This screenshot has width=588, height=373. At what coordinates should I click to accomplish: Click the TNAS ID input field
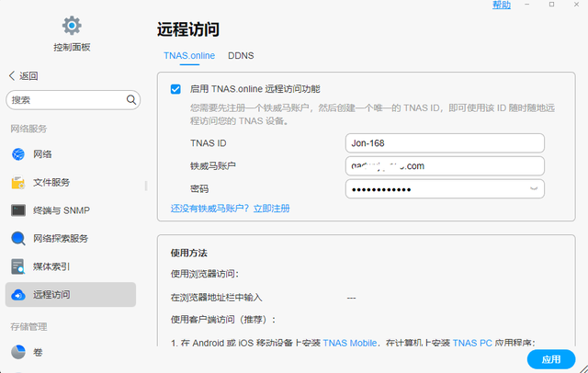pyautogui.click(x=445, y=142)
